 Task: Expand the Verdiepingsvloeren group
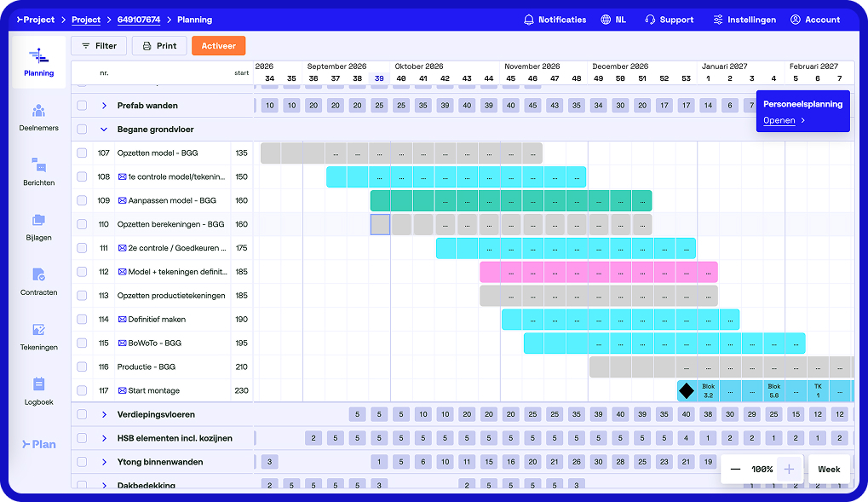104,414
